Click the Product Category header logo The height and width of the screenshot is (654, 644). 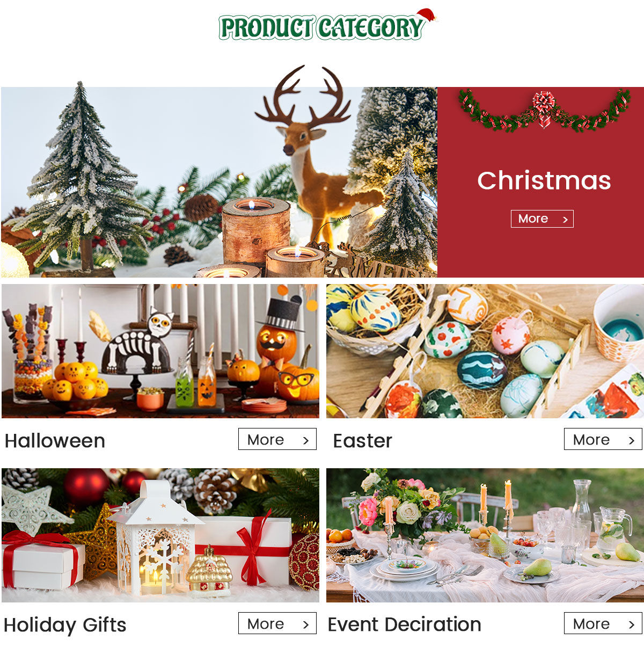click(x=327, y=25)
